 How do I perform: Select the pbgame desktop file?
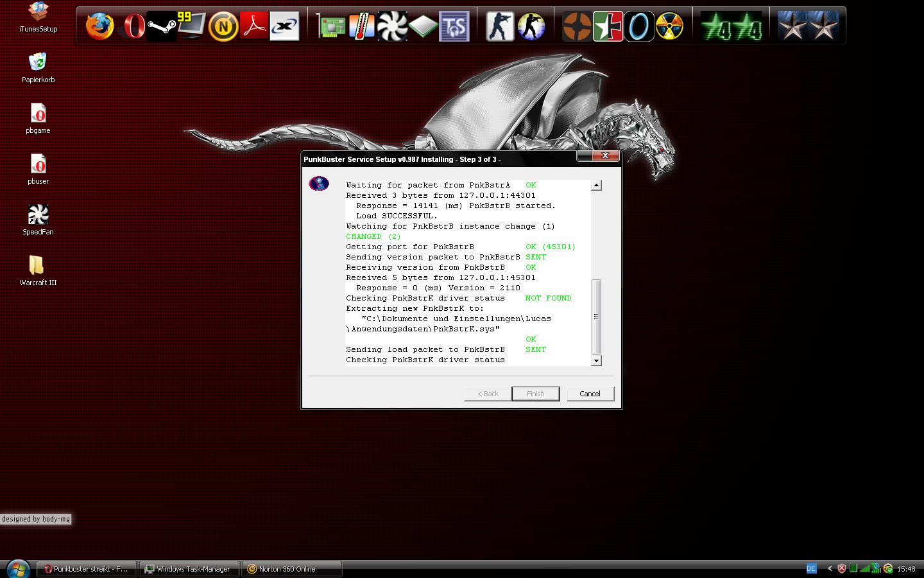point(38,118)
